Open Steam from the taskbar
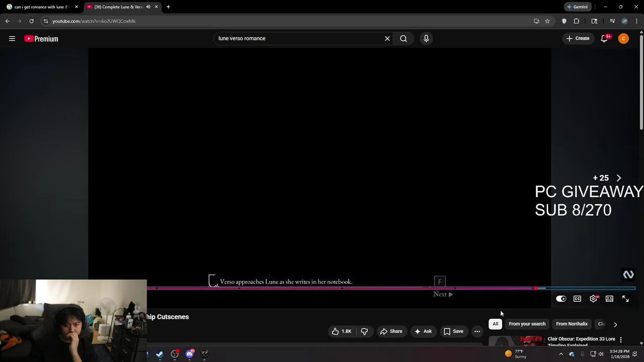 point(159,354)
